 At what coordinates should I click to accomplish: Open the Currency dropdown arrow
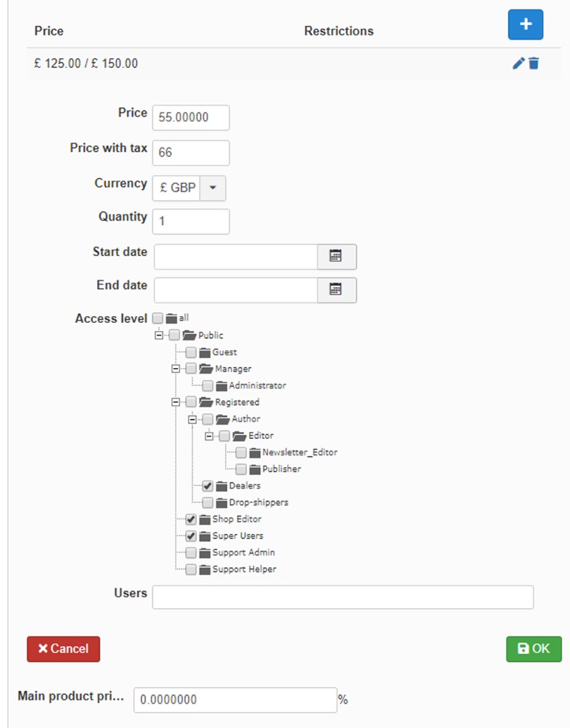[x=213, y=188]
